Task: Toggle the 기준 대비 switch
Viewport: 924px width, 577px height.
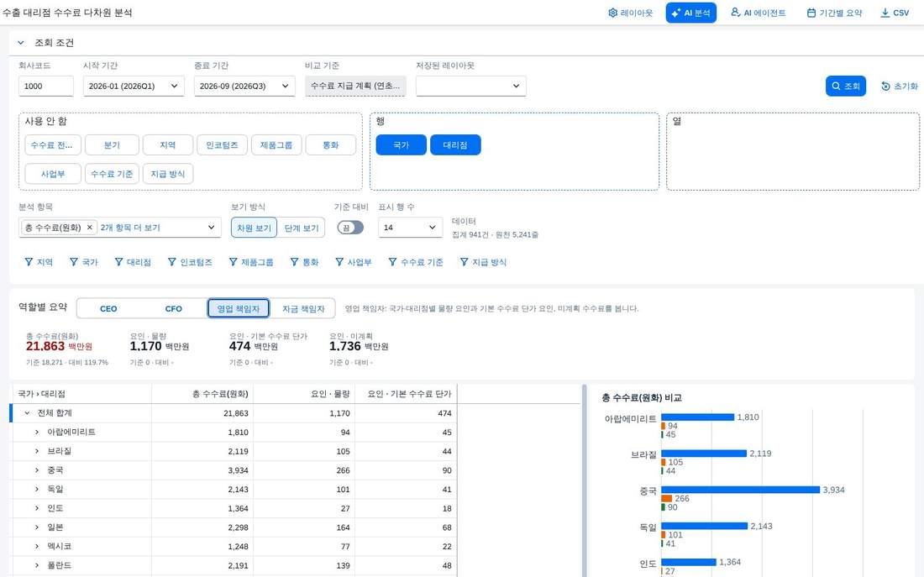Action: point(350,228)
